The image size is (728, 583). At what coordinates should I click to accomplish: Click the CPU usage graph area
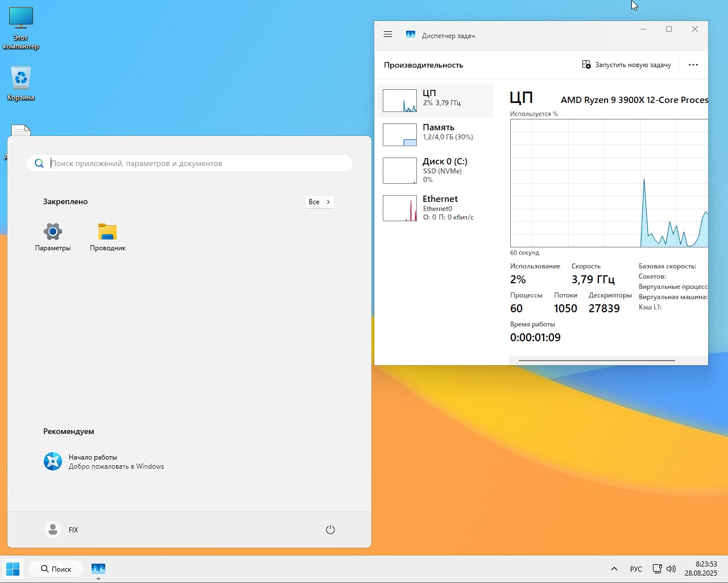(x=609, y=183)
